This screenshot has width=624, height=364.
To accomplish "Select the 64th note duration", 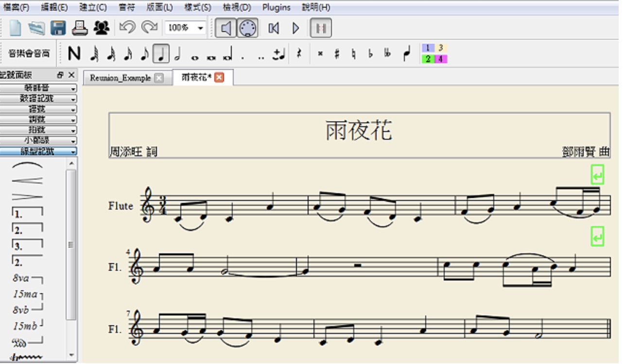I will pos(95,53).
